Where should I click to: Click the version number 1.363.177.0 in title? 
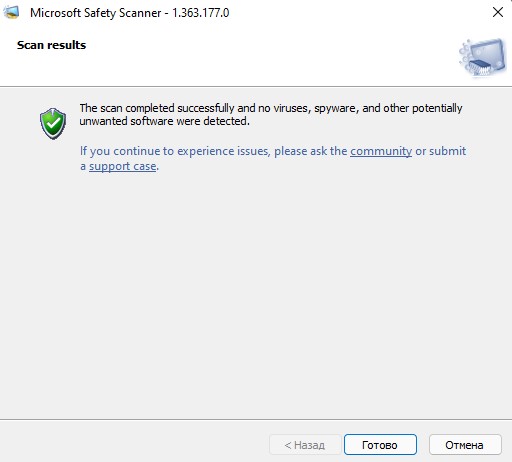[x=200, y=13]
